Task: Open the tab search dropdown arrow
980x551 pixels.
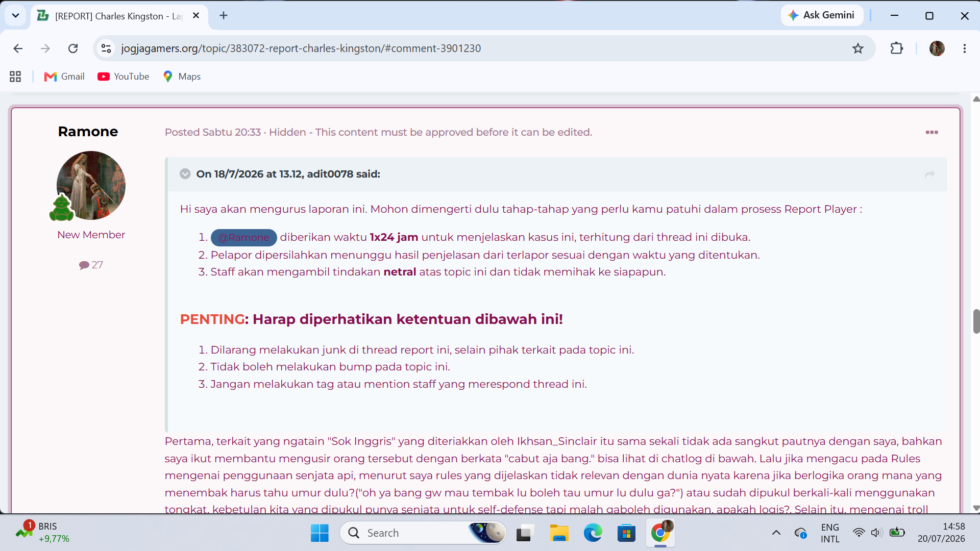Action: point(15,15)
